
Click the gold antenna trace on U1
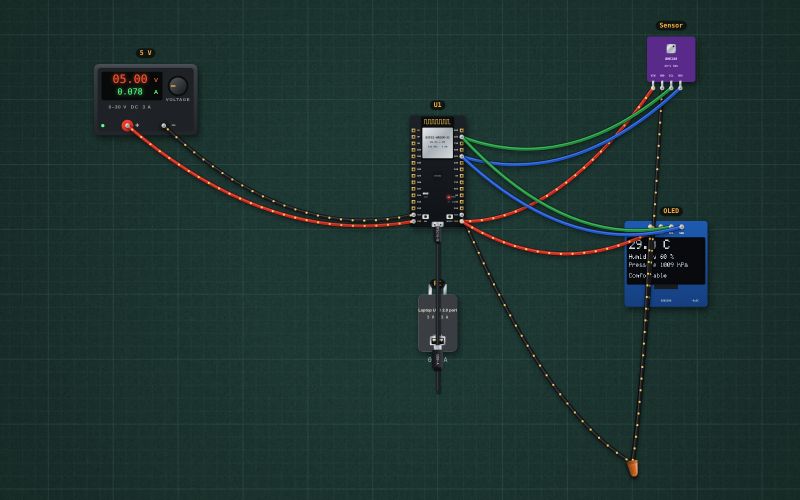point(437,122)
